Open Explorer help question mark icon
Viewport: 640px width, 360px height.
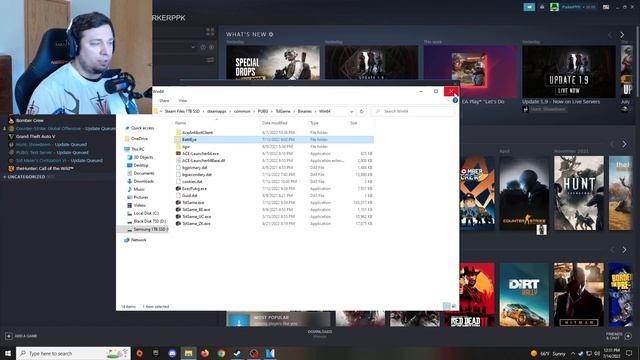coord(455,100)
